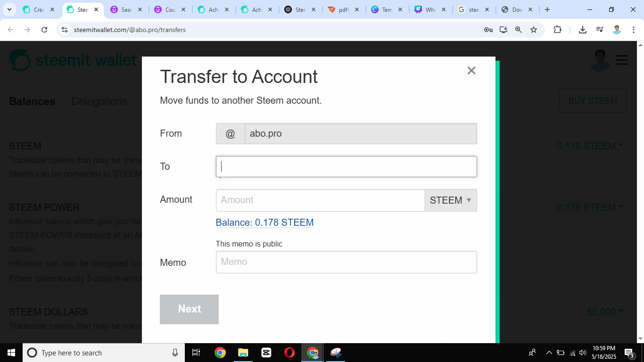The height and width of the screenshot is (362, 644).
Task: Close the Sear tab
Action: coord(140,9)
